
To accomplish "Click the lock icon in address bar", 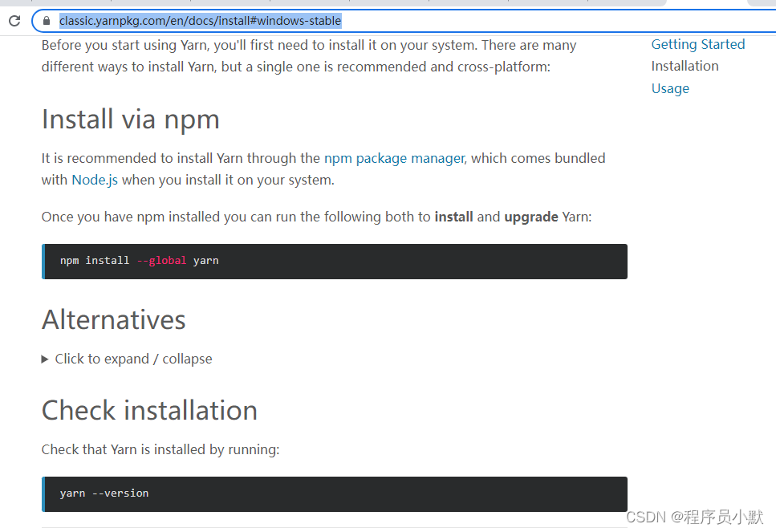I will point(47,21).
